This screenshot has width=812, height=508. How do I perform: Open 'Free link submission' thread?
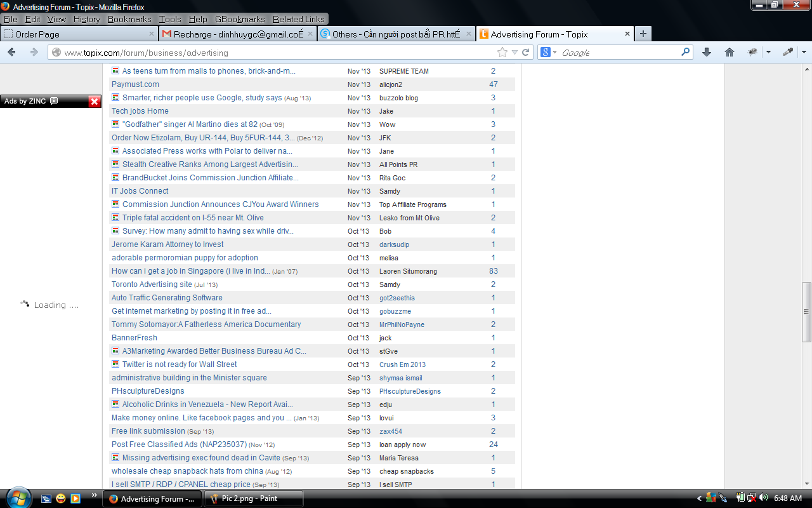[x=148, y=431]
